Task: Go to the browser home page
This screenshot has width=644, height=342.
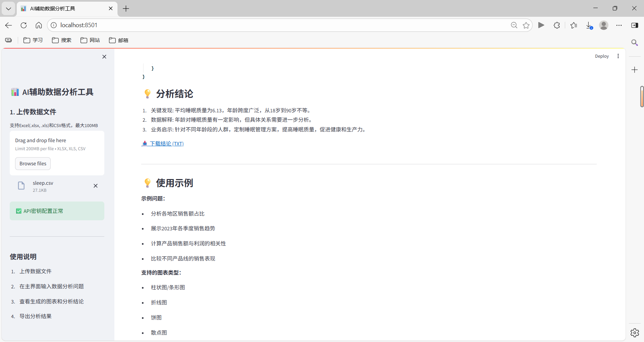Action: [39, 25]
